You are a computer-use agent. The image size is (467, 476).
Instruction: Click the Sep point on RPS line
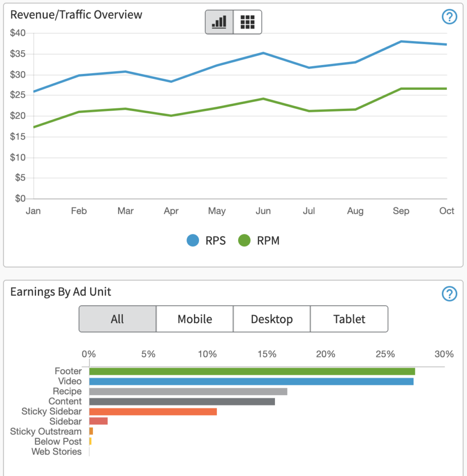(x=401, y=41)
